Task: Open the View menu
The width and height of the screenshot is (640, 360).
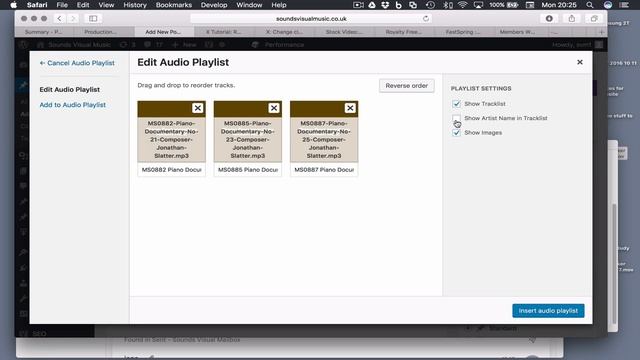Action: [x=106, y=5]
